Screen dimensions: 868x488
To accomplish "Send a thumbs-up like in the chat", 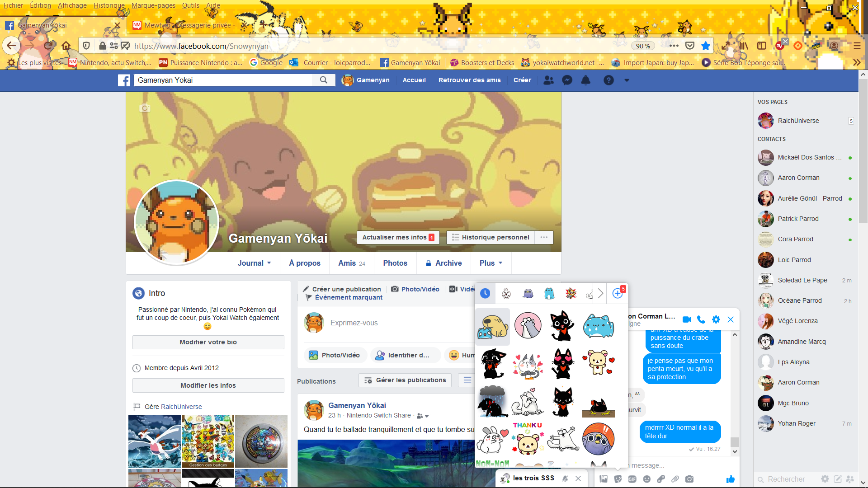I will [731, 479].
